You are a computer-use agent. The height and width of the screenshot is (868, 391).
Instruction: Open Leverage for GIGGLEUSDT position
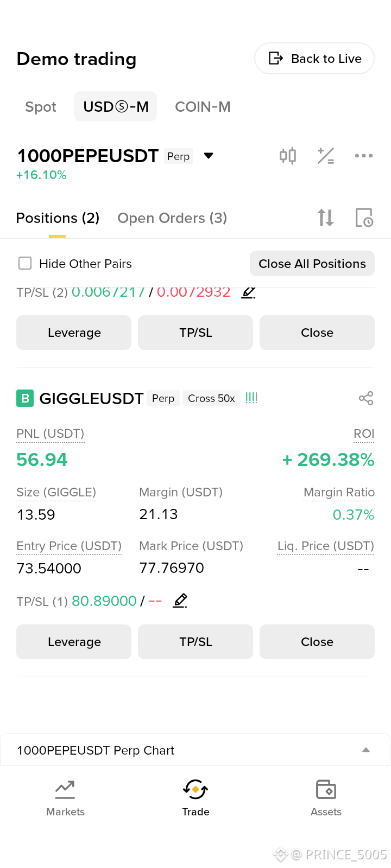[x=74, y=642]
